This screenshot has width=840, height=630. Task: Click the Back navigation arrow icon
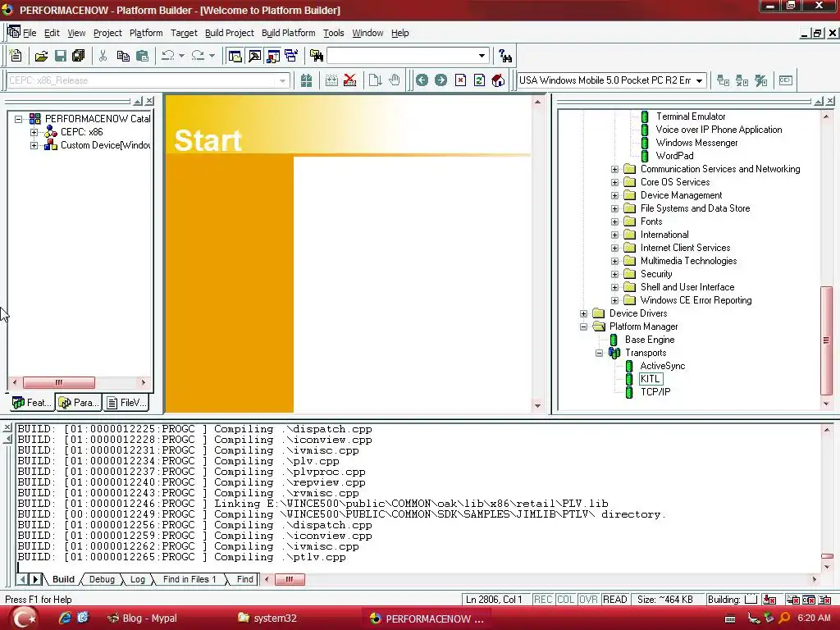[422, 80]
